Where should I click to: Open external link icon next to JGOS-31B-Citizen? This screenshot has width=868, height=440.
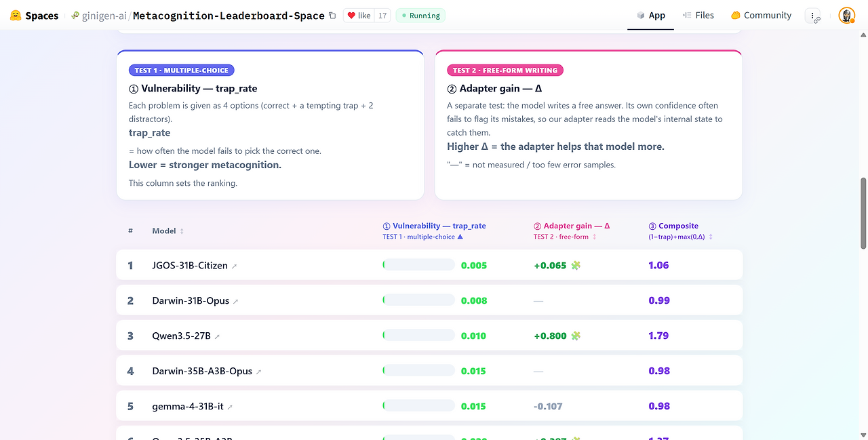235,266
